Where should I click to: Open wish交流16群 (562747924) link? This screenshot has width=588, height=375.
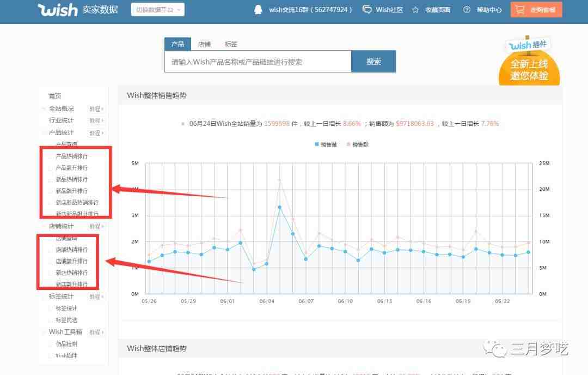(310, 10)
